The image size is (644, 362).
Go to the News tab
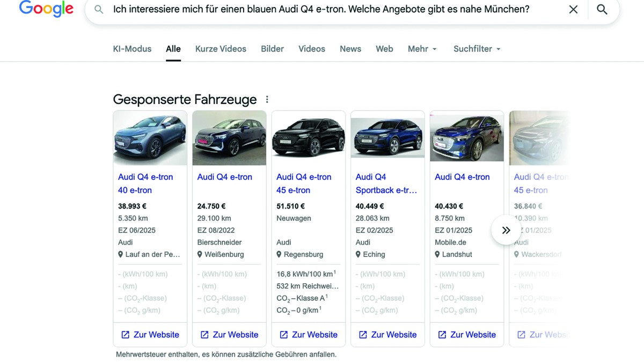click(350, 49)
